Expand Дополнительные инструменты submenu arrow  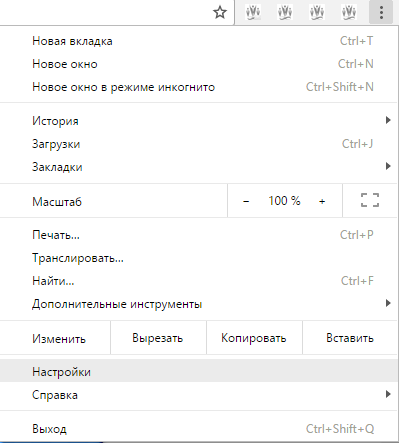pos(388,303)
